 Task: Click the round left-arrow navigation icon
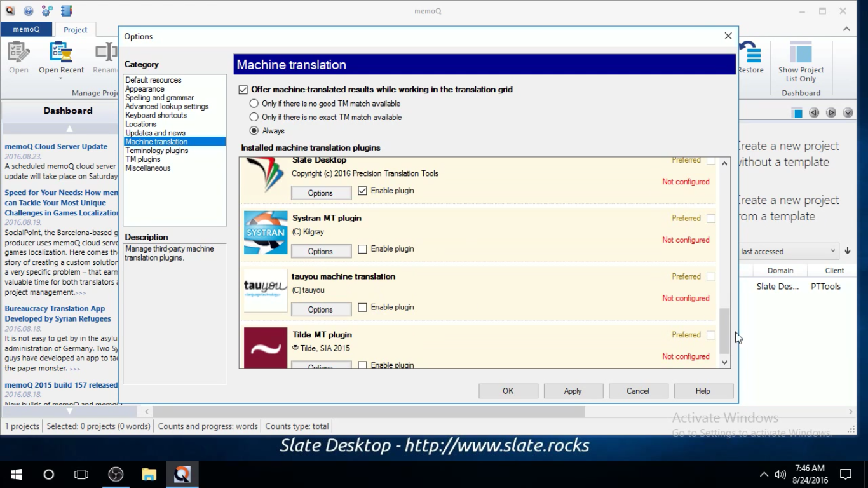click(x=814, y=113)
